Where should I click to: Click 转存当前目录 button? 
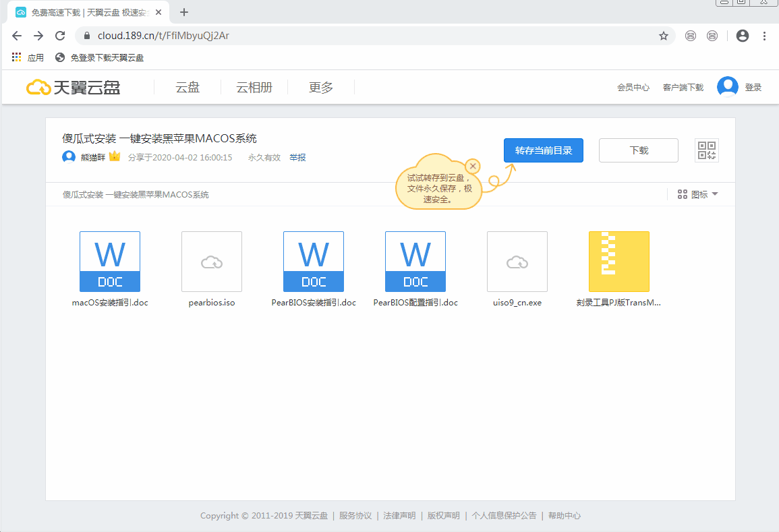coord(544,150)
